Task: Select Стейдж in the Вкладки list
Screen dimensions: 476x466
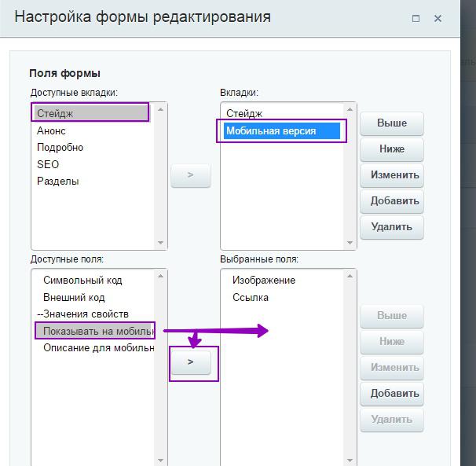Action: coord(283,113)
